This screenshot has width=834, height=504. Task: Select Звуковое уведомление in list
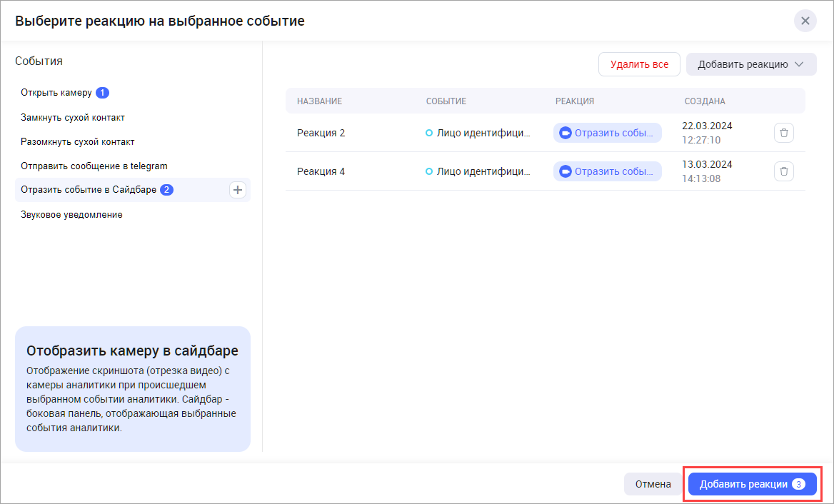click(71, 214)
